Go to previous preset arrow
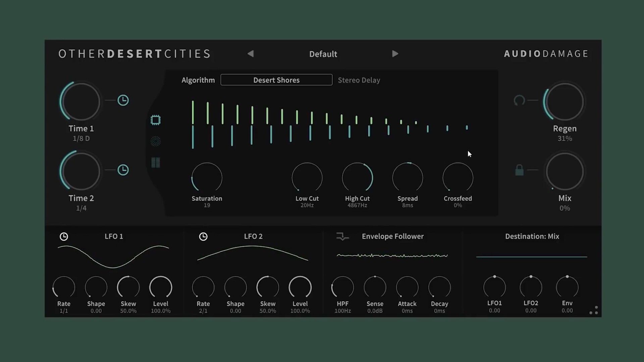The image size is (644, 362). tap(251, 54)
